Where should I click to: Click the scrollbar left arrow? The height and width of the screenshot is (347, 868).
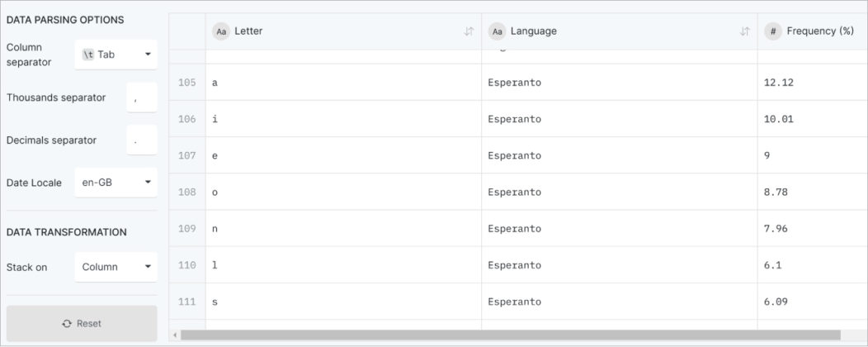tap(174, 335)
